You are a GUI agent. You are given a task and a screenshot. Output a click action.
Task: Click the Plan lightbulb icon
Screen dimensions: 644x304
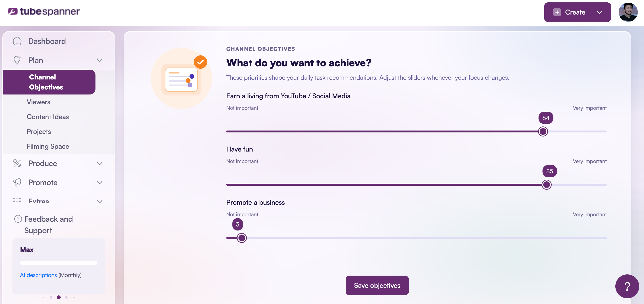pyautogui.click(x=17, y=60)
